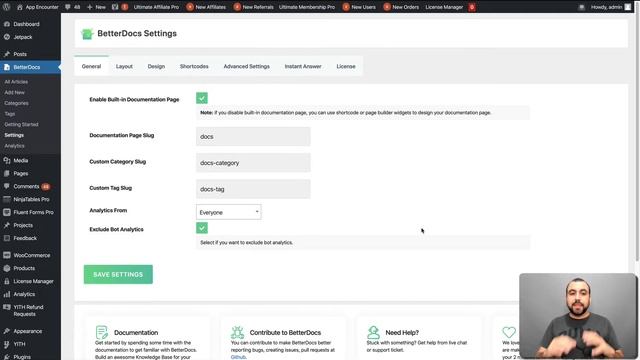
Task: Switch to the Instant Answer tab
Action: [303, 66]
